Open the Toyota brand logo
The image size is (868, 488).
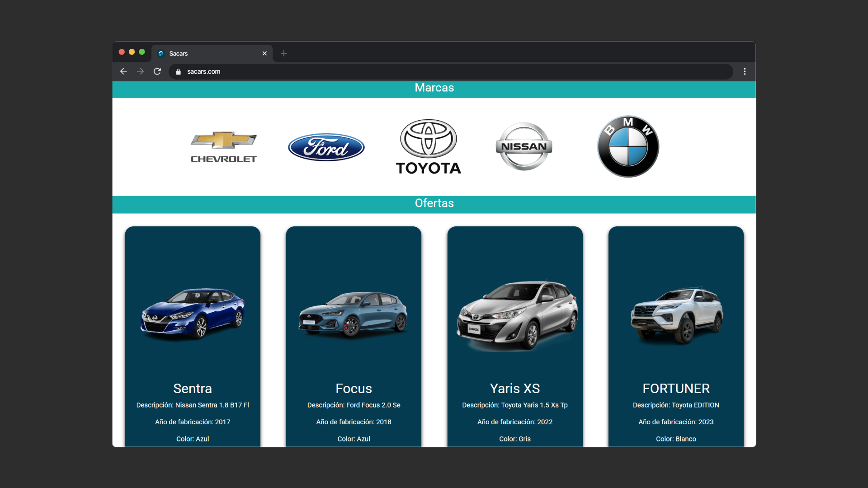click(429, 147)
